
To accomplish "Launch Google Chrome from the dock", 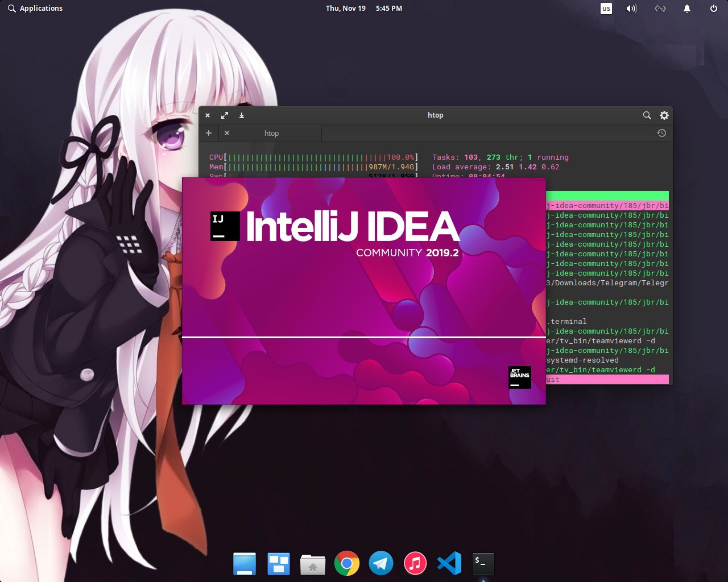I will click(x=347, y=564).
